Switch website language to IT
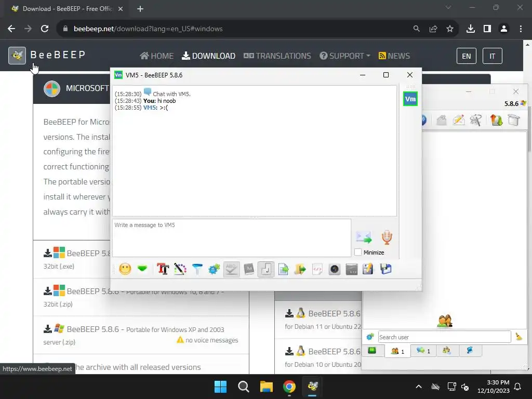Image resolution: width=532 pixels, height=399 pixels. tap(493, 56)
